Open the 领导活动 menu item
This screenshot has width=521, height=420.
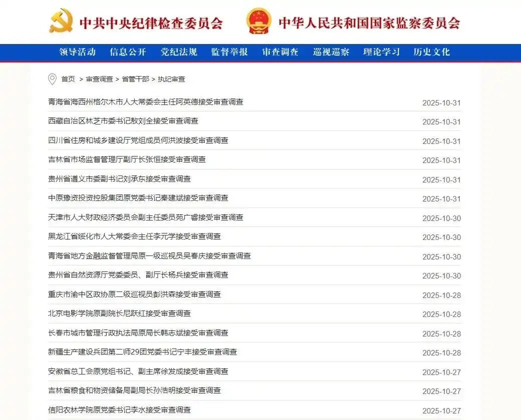[77, 52]
